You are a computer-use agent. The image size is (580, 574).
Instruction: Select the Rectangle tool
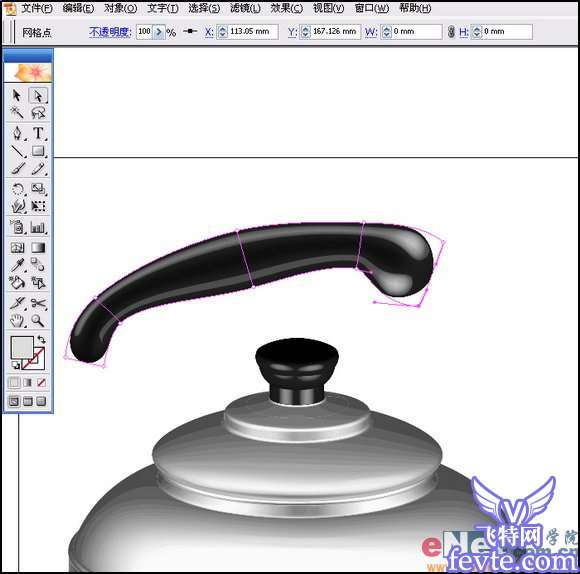[x=38, y=151]
